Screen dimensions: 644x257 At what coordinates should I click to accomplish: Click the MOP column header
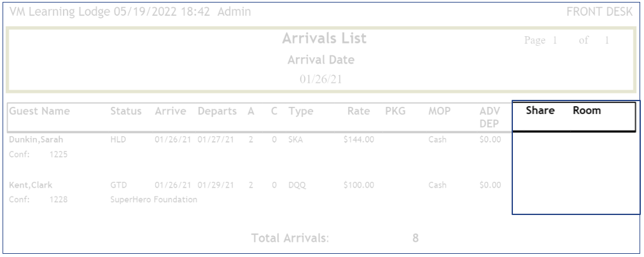(439, 111)
